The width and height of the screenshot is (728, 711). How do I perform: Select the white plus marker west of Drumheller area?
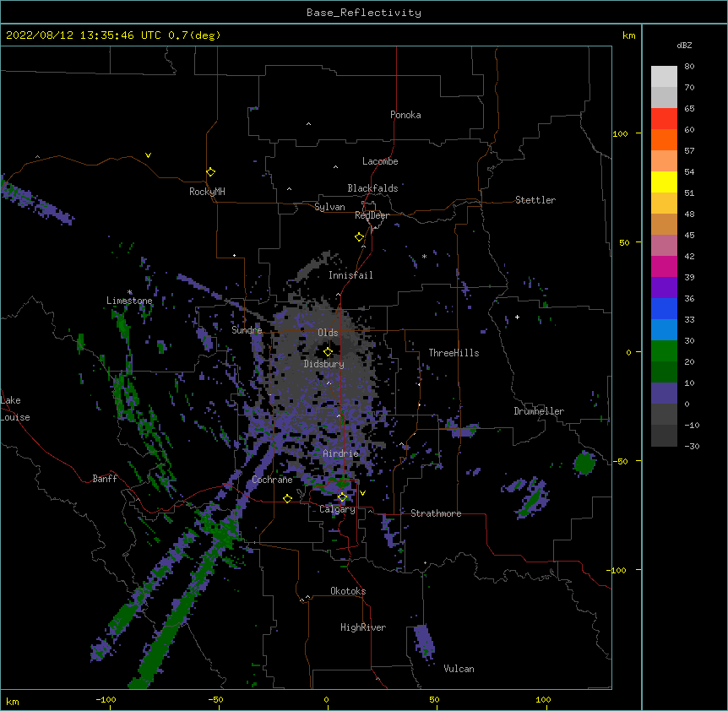(517, 317)
